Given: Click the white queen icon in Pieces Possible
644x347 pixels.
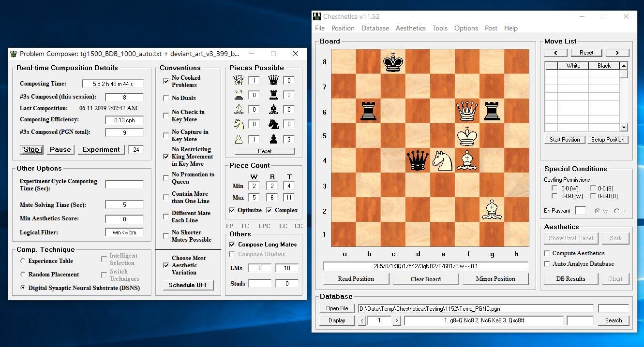Looking at the screenshot, I should click(238, 81).
